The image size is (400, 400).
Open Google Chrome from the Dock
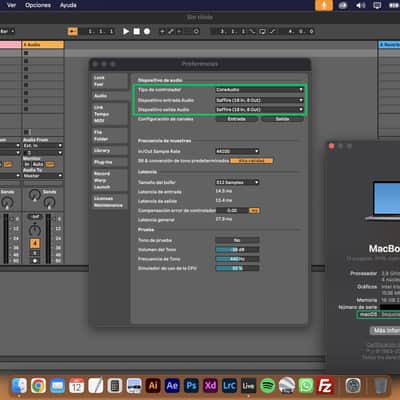38,386
